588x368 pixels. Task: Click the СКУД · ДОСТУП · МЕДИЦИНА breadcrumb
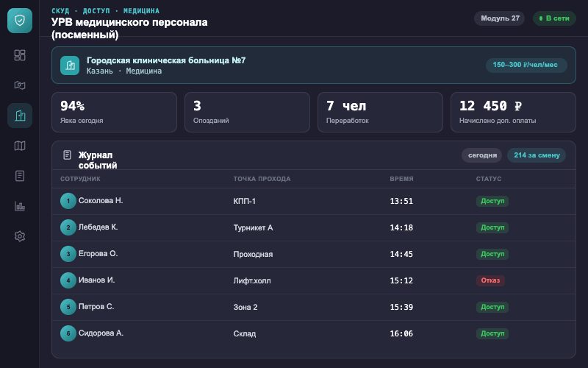[105, 11]
